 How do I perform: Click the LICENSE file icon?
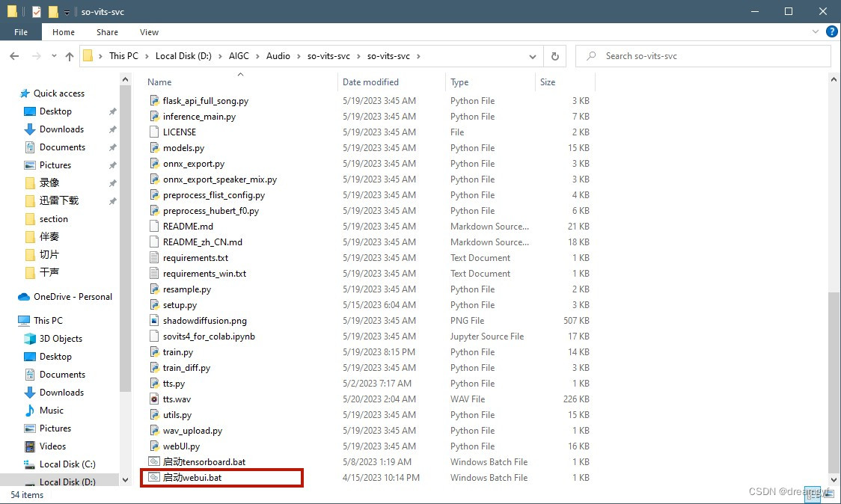click(154, 132)
